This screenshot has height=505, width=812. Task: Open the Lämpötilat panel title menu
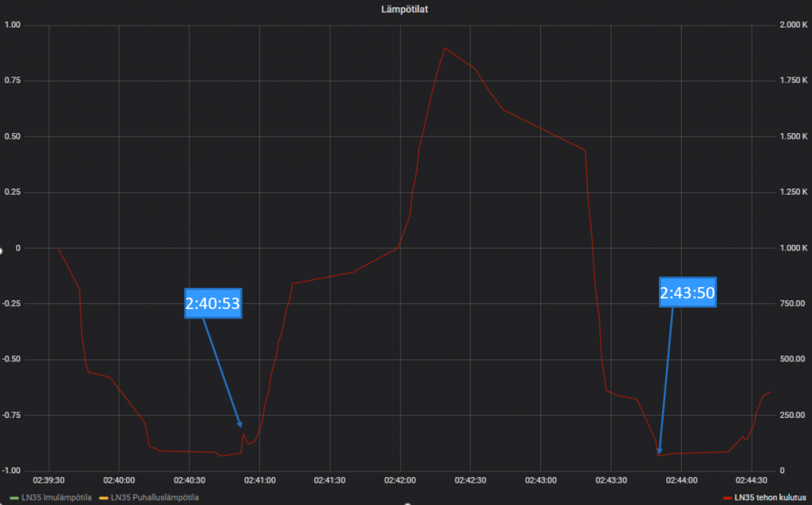coord(404,10)
